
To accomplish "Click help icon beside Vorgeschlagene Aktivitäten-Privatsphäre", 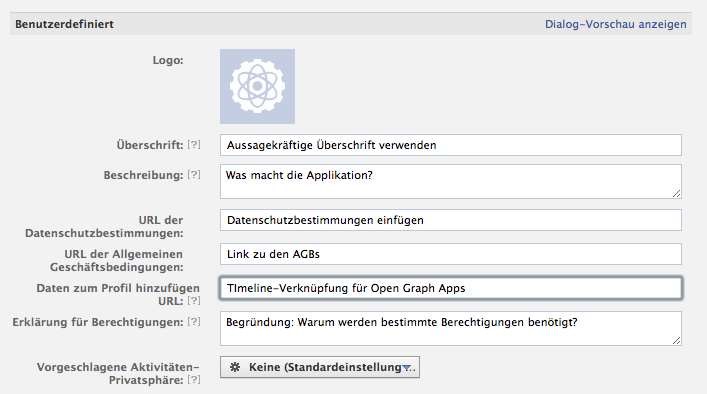I will tap(194, 380).
